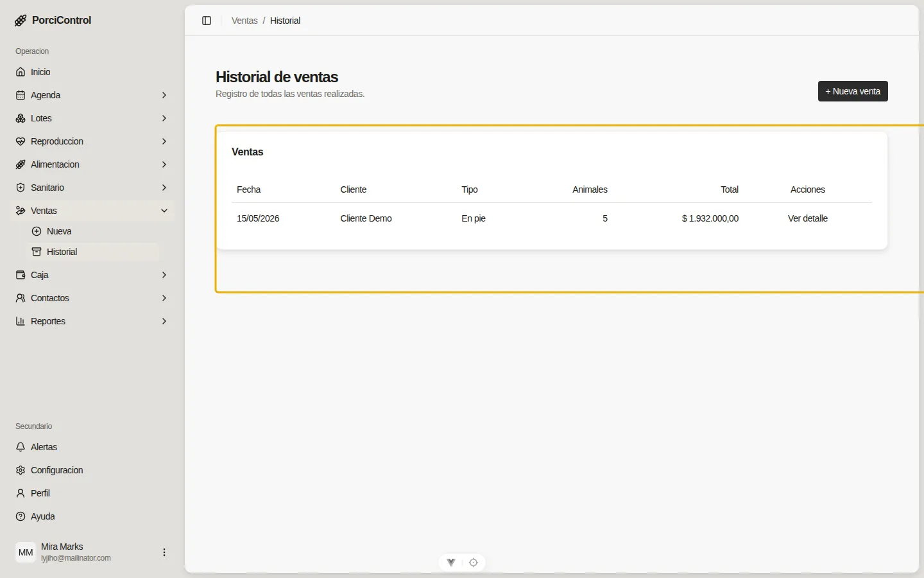This screenshot has height=578, width=924.
Task: Open the Ayuda menu item
Action: (92, 516)
